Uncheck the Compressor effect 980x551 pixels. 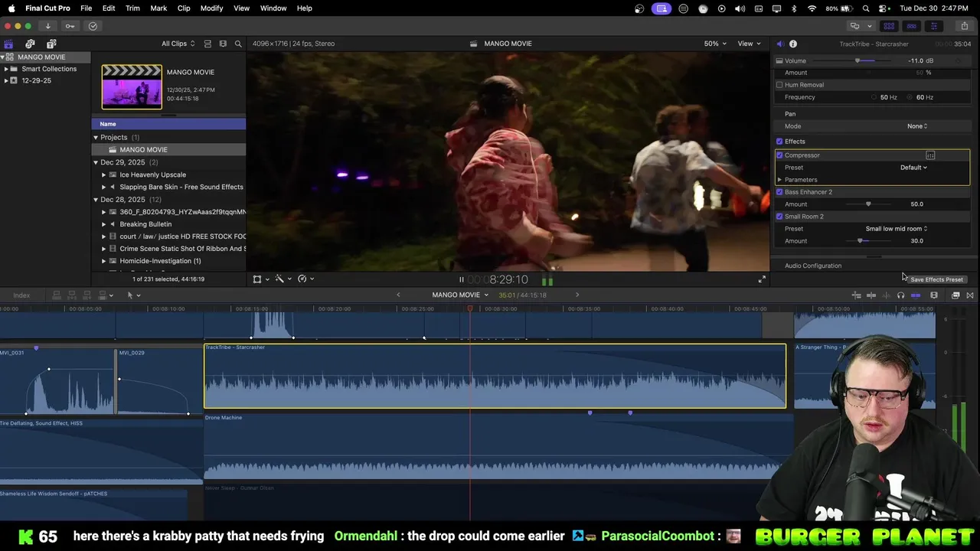coord(779,155)
